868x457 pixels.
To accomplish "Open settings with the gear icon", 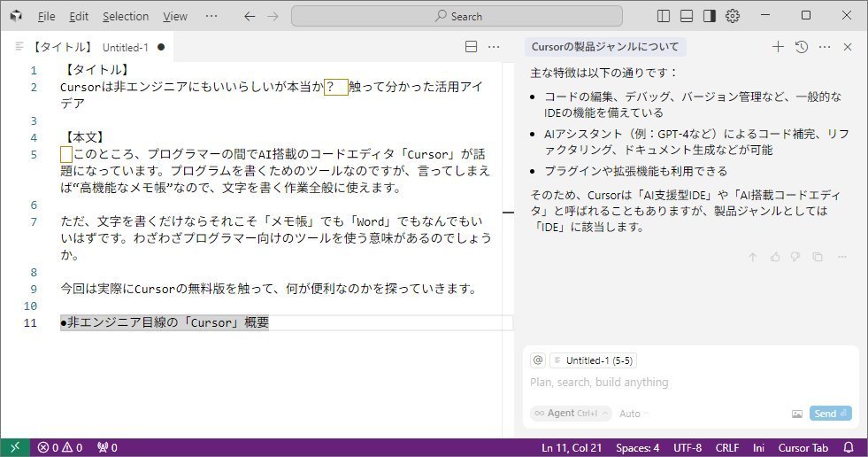I will pos(733,16).
